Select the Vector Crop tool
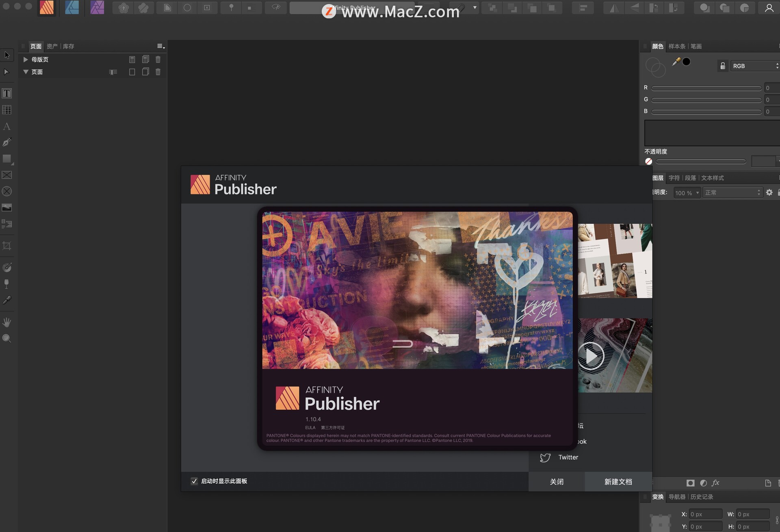Viewport: 780px width, 532px height. [7, 246]
